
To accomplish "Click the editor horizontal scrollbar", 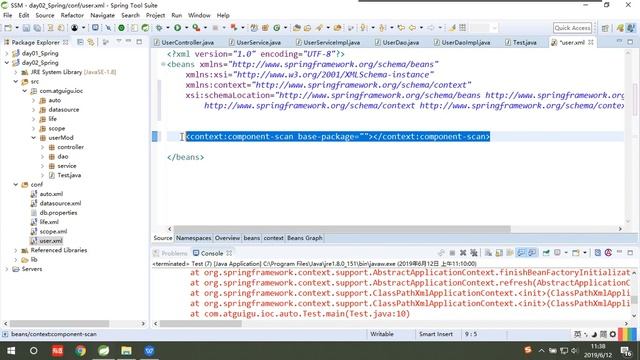I will click(342, 229).
